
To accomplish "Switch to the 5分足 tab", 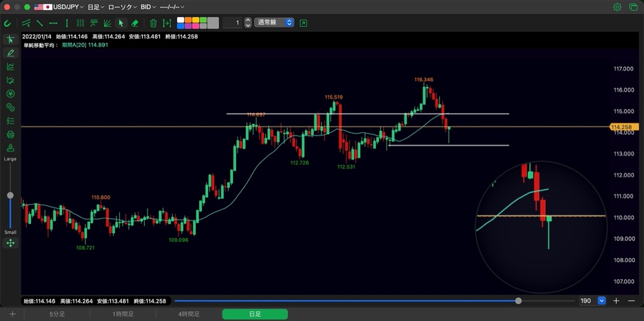I will [x=57, y=314].
